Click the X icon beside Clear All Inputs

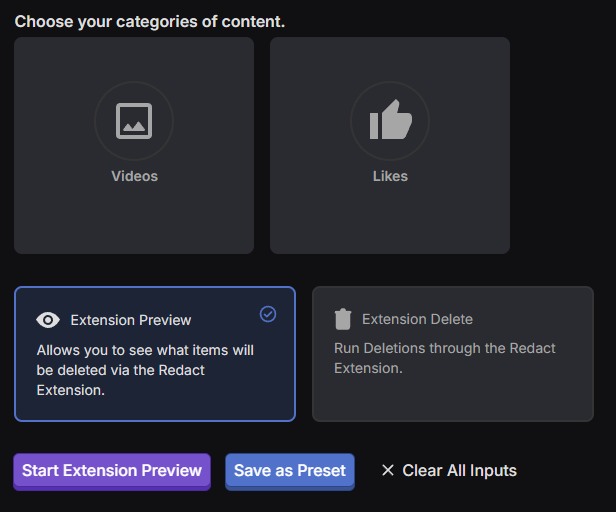click(388, 470)
